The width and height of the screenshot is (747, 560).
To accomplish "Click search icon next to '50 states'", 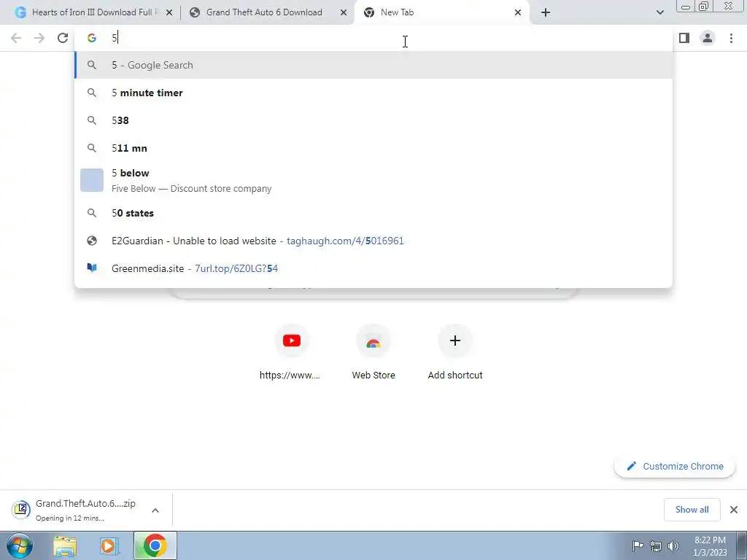I will [x=92, y=213].
